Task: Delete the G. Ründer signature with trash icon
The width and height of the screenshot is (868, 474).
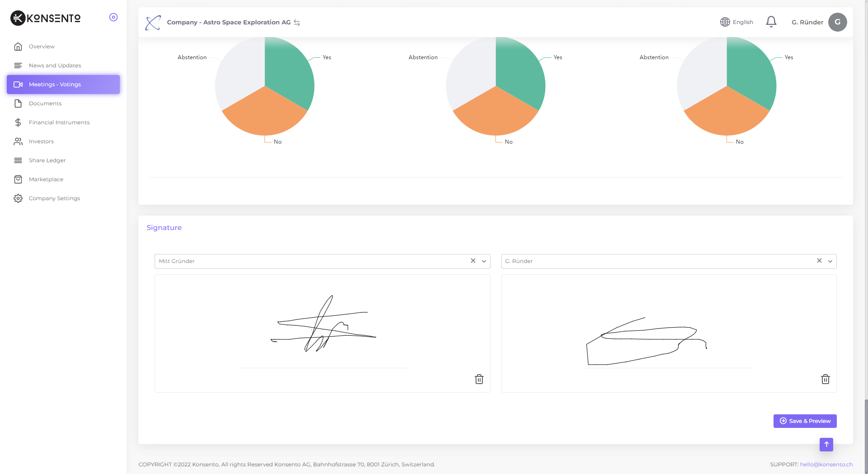Action: pos(825,379)
